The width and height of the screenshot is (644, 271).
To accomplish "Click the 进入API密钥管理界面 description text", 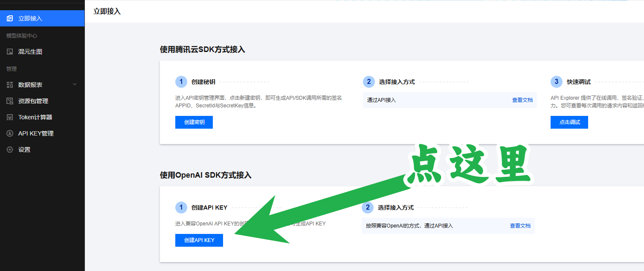I will click(258, 101).
